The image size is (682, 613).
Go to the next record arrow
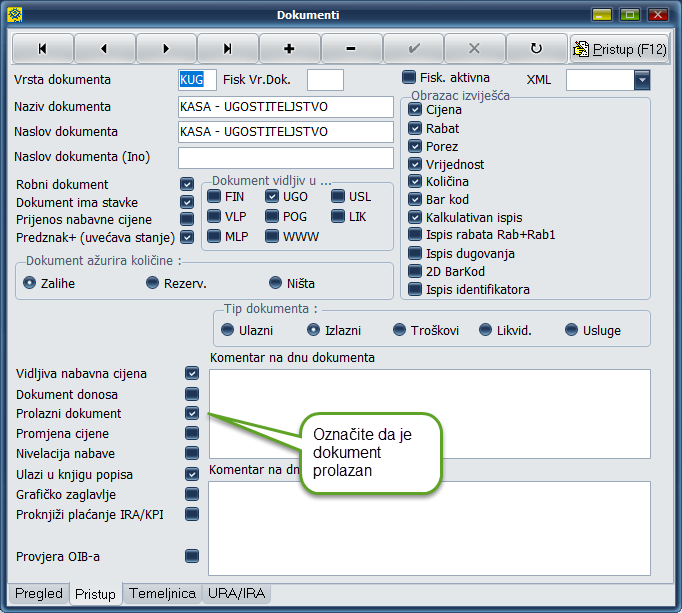click(166, 48)
